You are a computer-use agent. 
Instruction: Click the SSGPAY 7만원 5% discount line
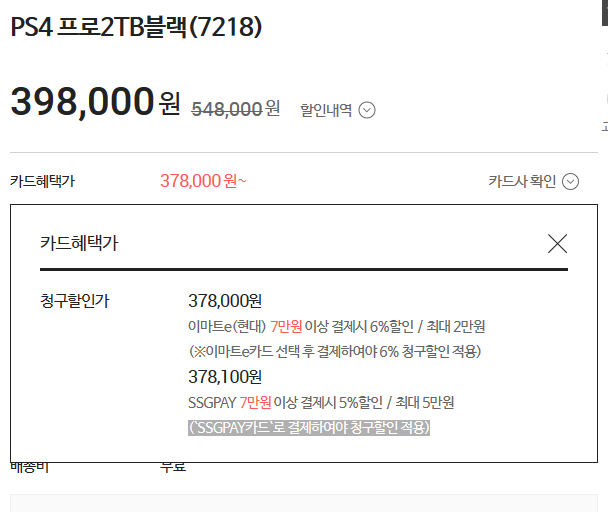point(320,402)
